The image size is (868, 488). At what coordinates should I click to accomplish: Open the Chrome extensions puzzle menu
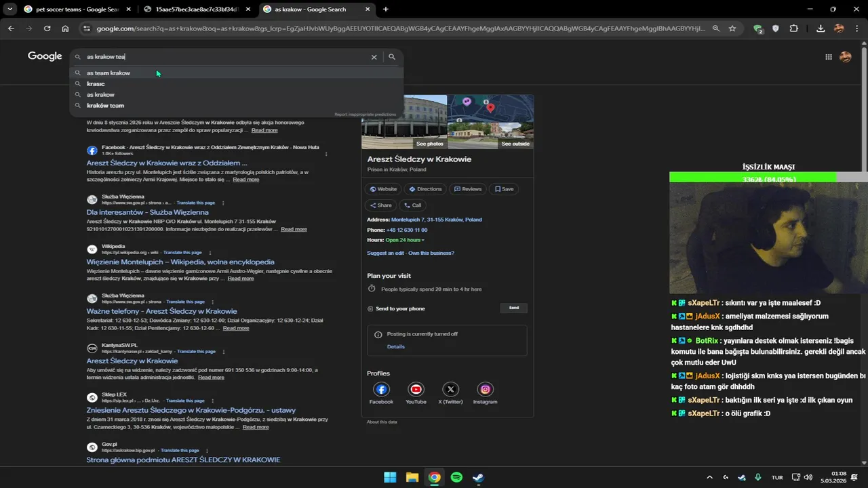(794, 28)
